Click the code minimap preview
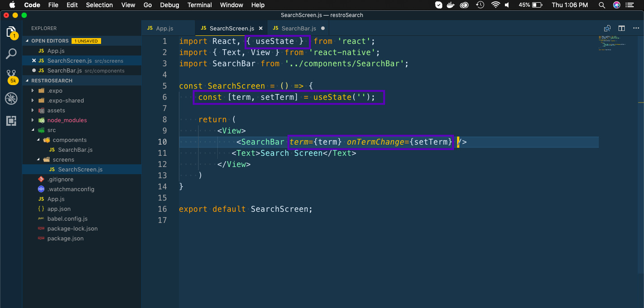Screen dimensions: 644x308 click(613, 43)
